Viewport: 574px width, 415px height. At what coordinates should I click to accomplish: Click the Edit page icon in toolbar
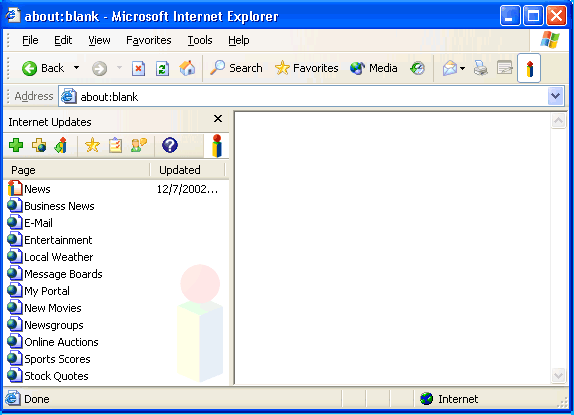(505, 68)
